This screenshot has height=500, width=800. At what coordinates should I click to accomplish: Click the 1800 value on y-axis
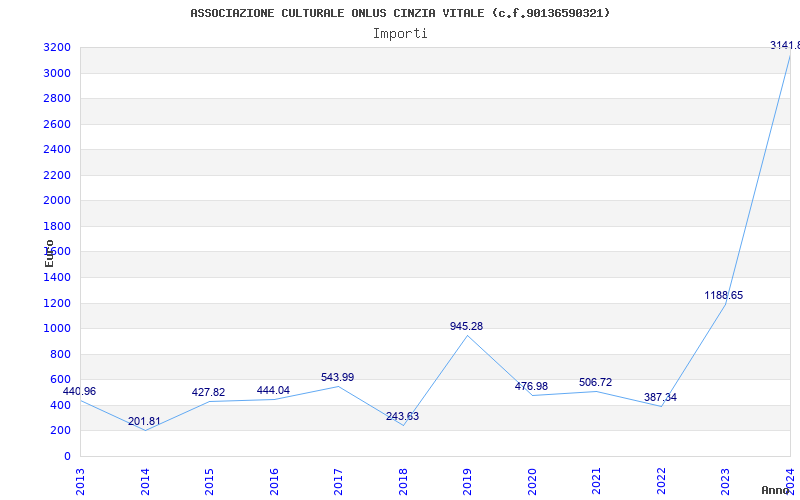tap(57, 227)
